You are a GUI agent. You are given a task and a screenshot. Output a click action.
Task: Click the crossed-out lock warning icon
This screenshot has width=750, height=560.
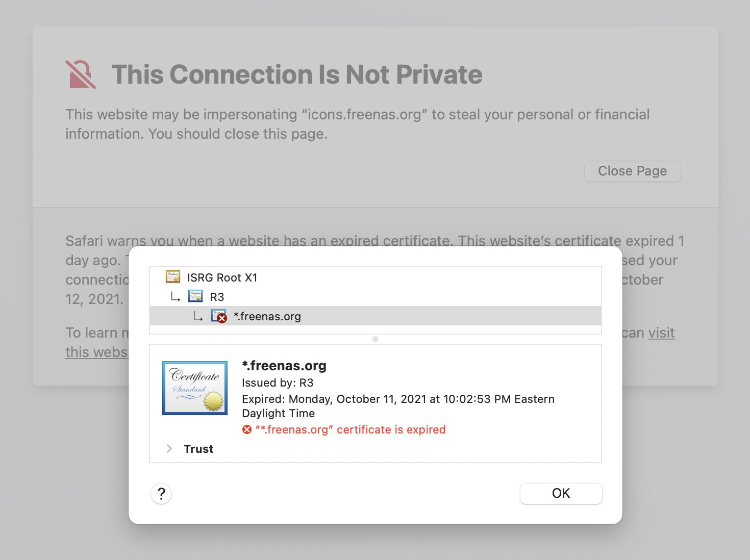point(81,74)
